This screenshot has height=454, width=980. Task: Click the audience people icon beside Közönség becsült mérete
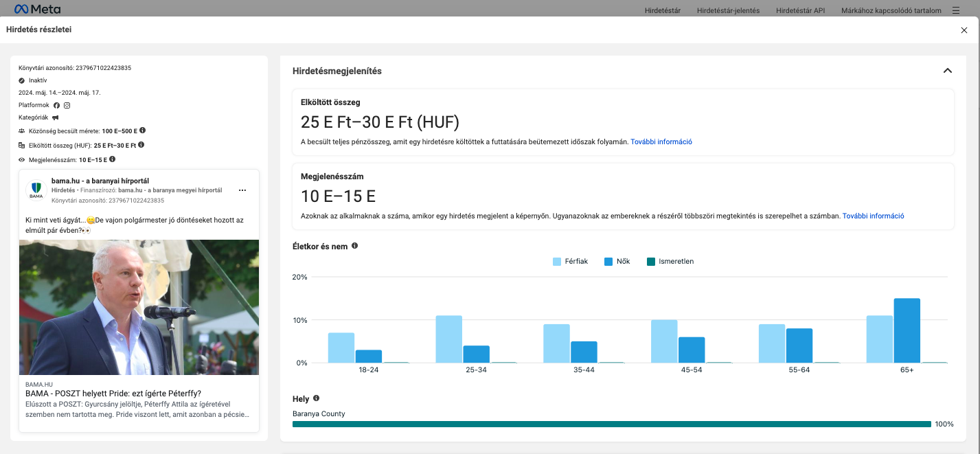click(22, 130)
